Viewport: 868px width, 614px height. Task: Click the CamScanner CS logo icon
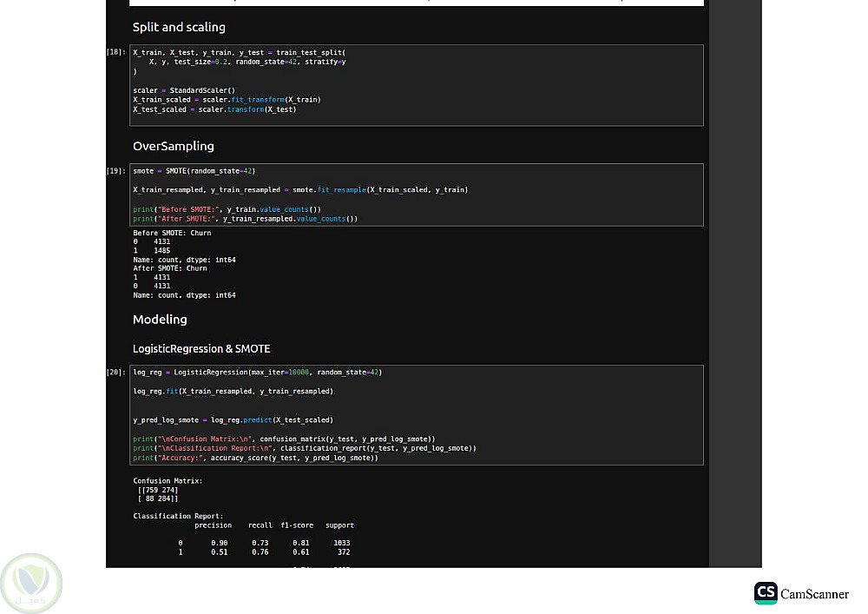[766, 593]
